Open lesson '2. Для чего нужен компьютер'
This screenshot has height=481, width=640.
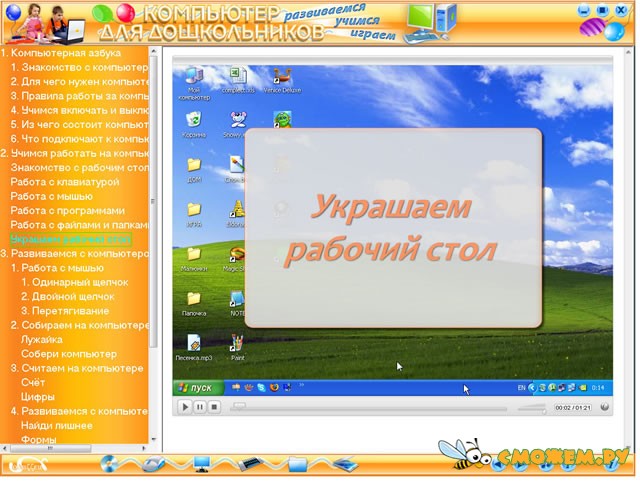(x=79, y=82)
